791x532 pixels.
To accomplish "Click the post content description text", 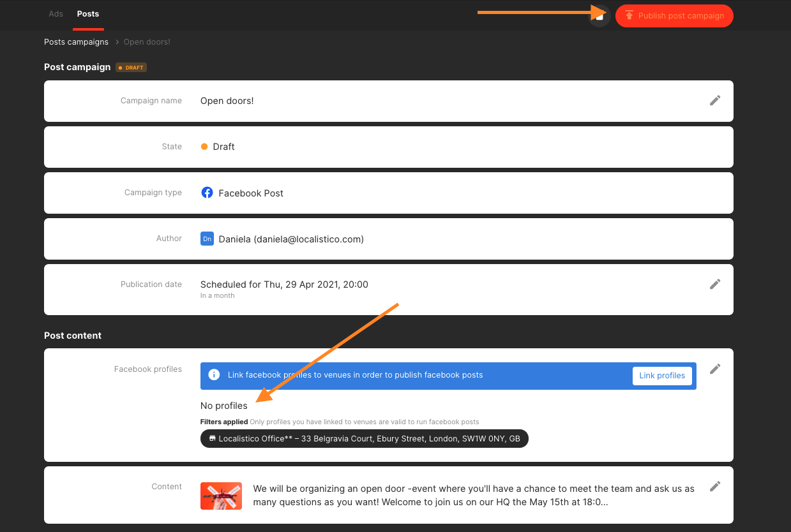I will [x=474, y=496].
